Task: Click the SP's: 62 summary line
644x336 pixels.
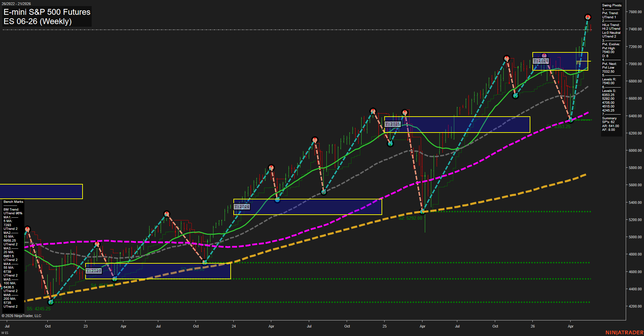Action: 608,122
